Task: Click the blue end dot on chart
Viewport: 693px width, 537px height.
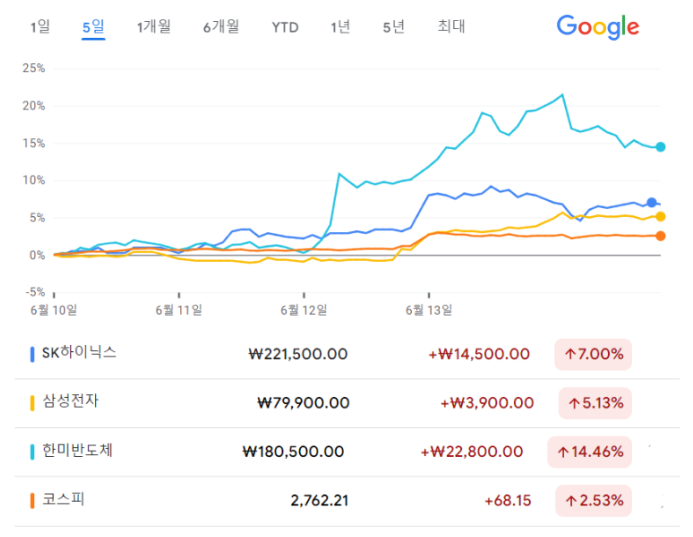Action: 651,202
